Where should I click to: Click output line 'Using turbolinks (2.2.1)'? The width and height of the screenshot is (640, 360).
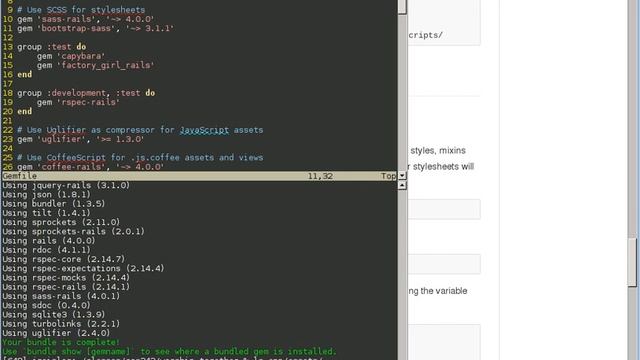(x=61, y=324)
